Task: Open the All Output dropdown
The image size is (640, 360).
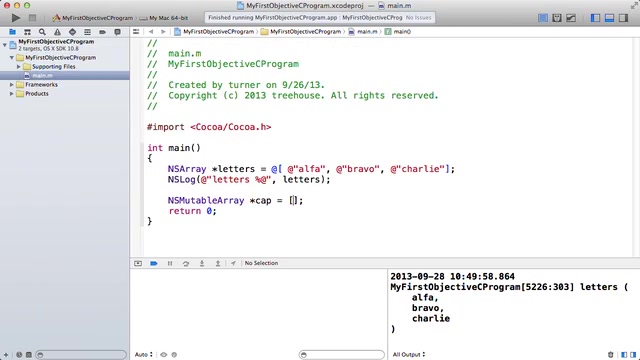Action: (409, 354)
